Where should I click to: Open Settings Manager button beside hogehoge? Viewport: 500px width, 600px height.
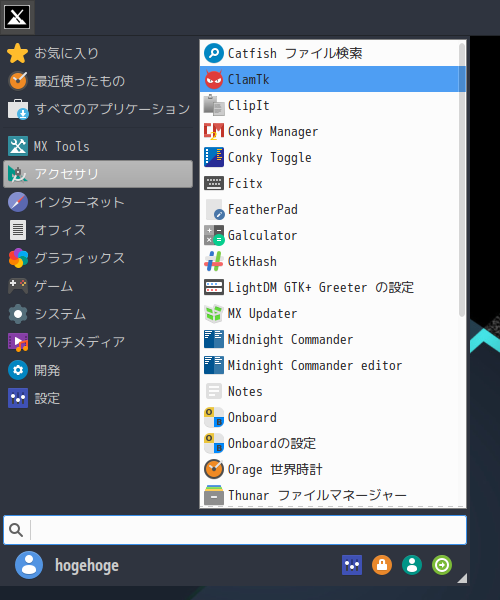pyautogui.click(x=352, y=565)
